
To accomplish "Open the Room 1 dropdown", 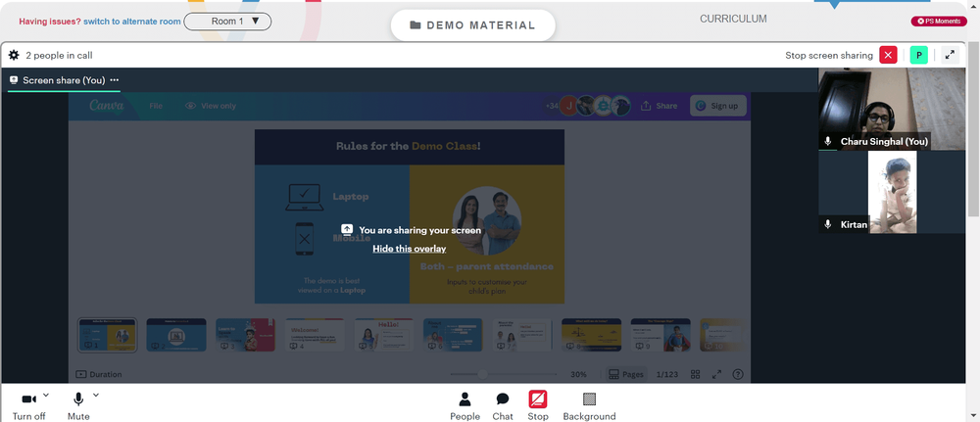I will click(x=227, y=22).
